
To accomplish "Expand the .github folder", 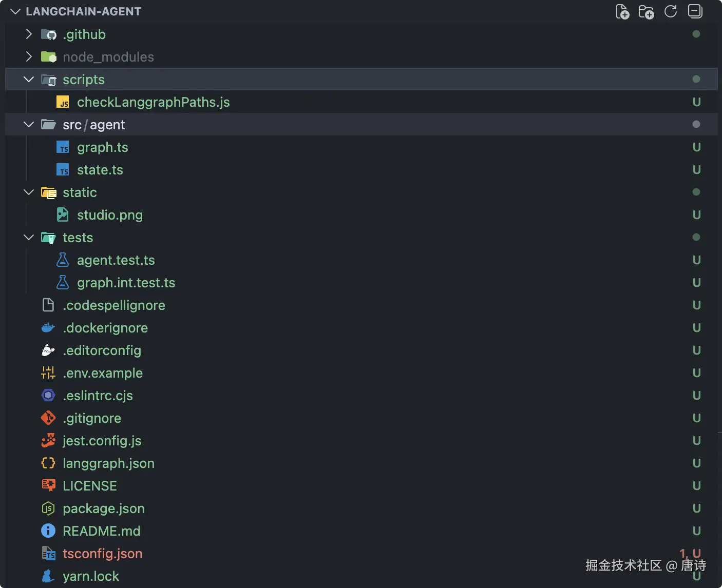I will coord(29,34).
